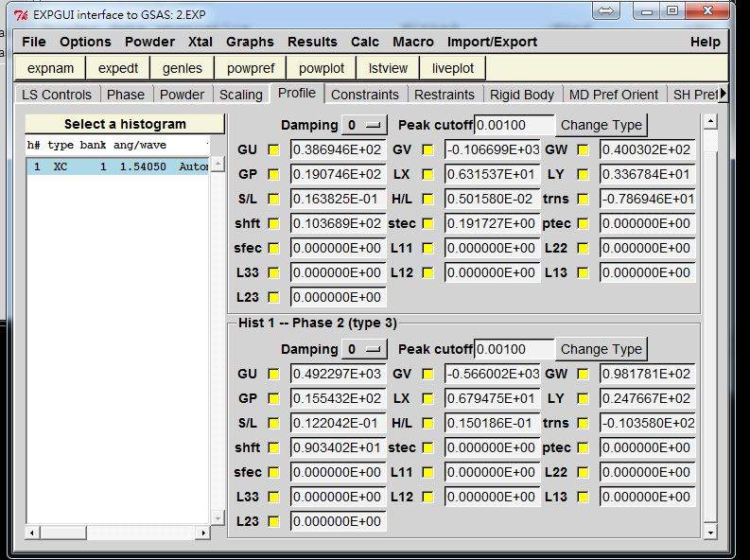Open the Results menu
The width and height of the screenshot is (750, 560).
pos(312,42)
